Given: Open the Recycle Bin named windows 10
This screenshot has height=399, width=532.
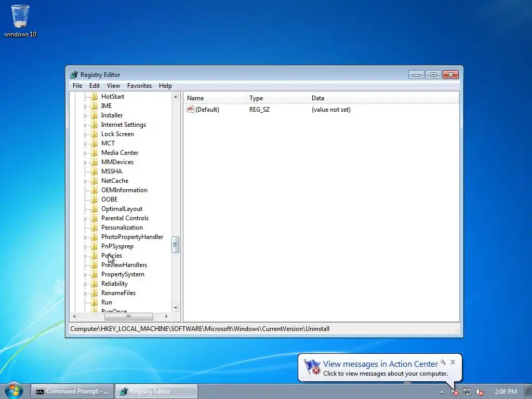Looking at the screenshot, I should [20, 21].
